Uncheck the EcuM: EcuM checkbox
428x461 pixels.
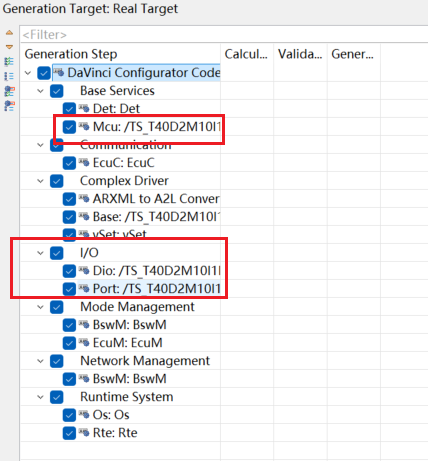click(x=69, y=343)
